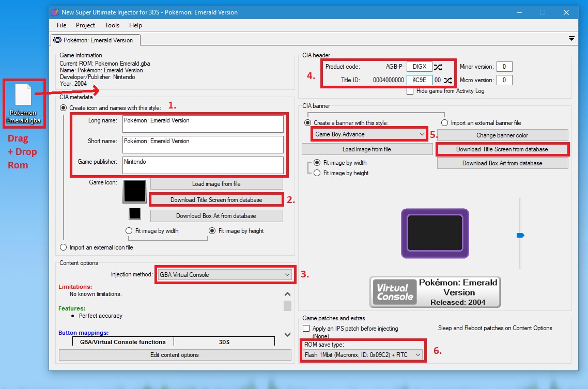This screenshot has height=389, width=588.
Task: Open the tab list arrow at top right
Action: (571, 39)
